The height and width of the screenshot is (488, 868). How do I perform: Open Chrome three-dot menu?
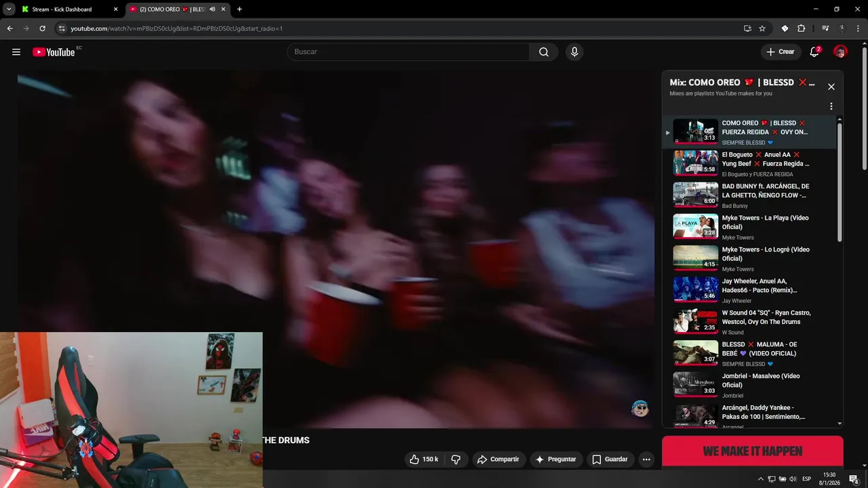click(858, 28)
